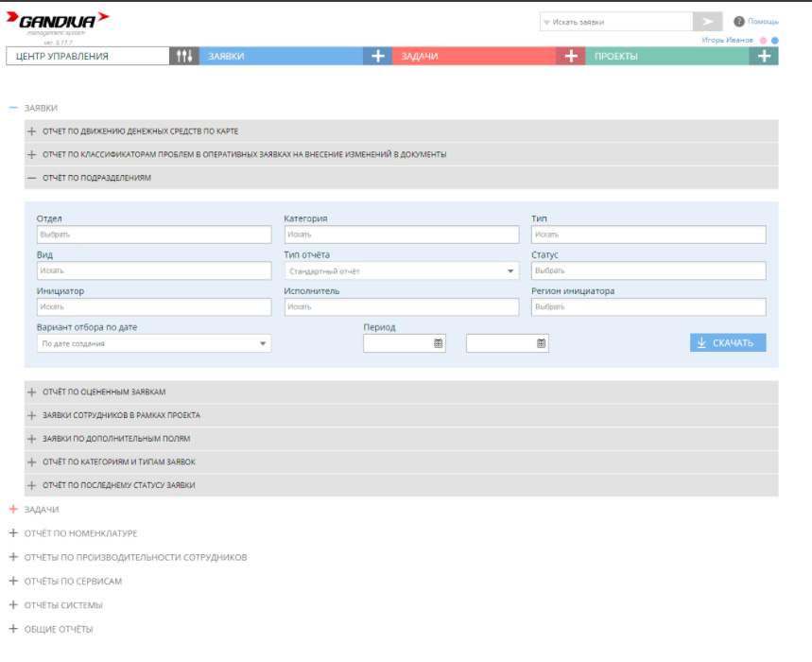Click the Статус selection field

coord(648,270)
